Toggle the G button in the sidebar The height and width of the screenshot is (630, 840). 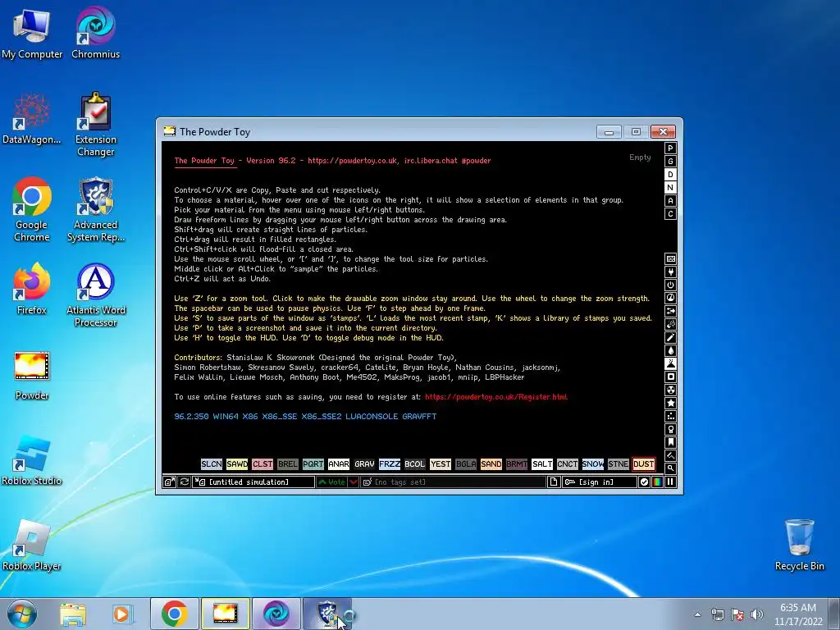click(x=670, y=162)
